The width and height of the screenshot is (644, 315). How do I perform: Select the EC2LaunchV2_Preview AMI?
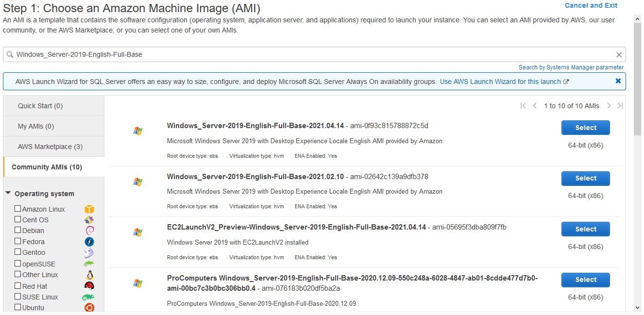(x=586, y=229)
